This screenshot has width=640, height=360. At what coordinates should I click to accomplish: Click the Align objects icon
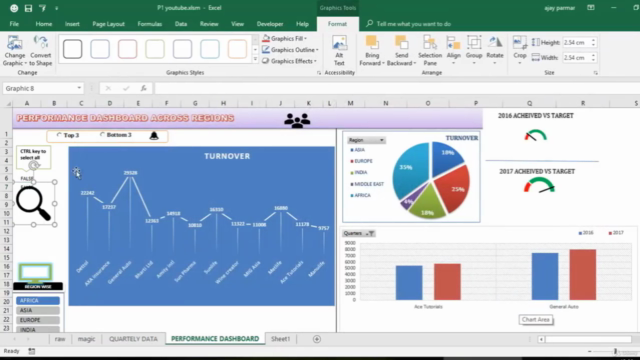[x=453, y=43]
